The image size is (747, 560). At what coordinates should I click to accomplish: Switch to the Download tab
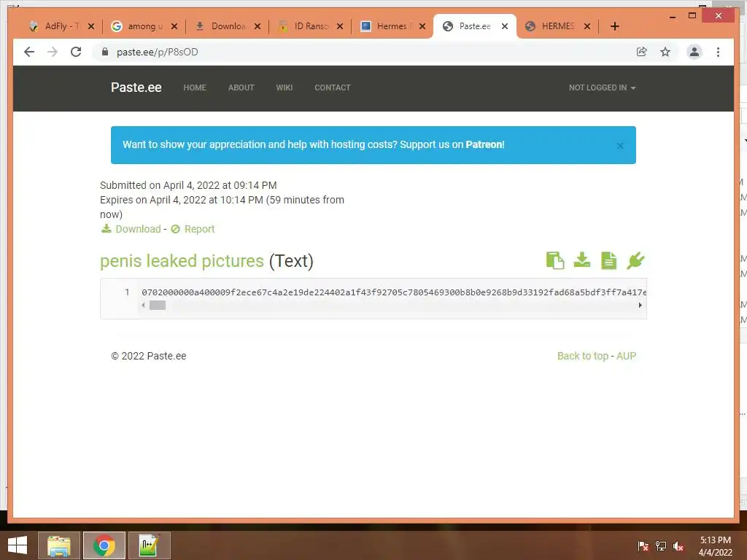(x=228, y=26)
